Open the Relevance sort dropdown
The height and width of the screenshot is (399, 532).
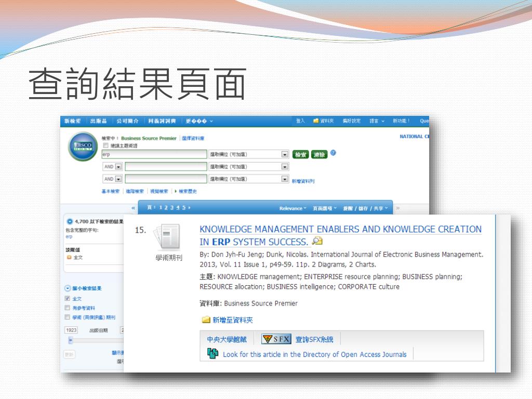point(293,208)
